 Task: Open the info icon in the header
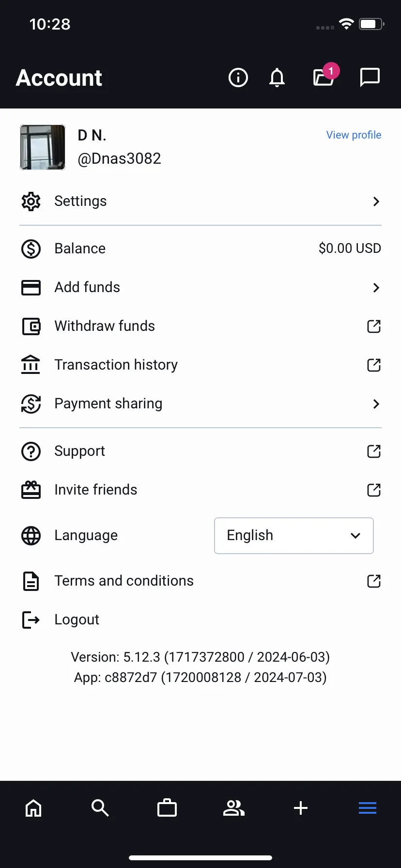[238, 77]
